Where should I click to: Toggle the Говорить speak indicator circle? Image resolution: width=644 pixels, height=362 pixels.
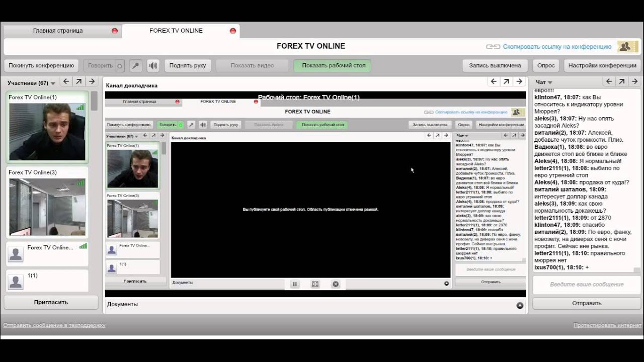119,66
